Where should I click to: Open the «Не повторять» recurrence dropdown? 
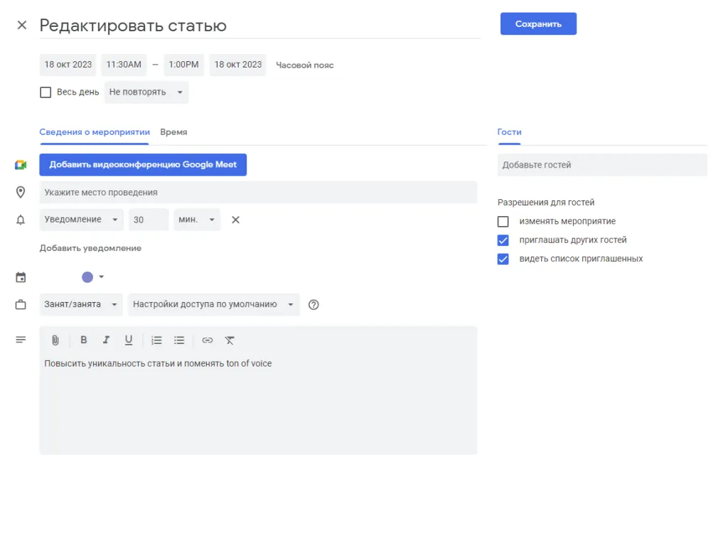(x=146, y=92)
